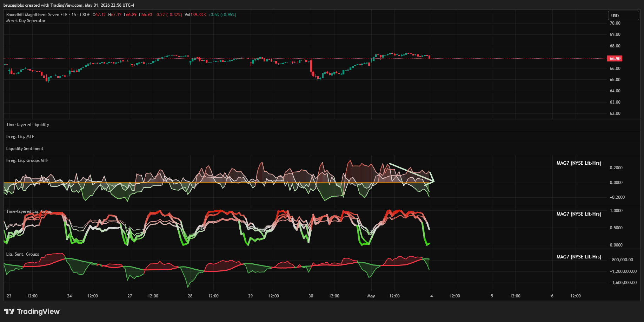Image resolution: width=644 pixels, height=322 pixels.
Task: Select the Time-layered Liq. Group legend
Action: 29,211
